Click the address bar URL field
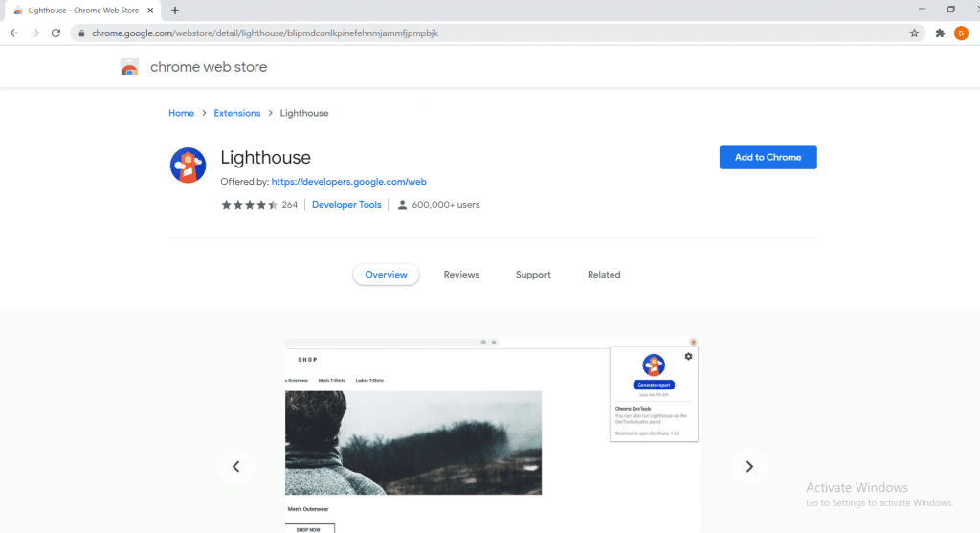The width and height of the screenshot is (980, 533). click(x=479, y=33)
